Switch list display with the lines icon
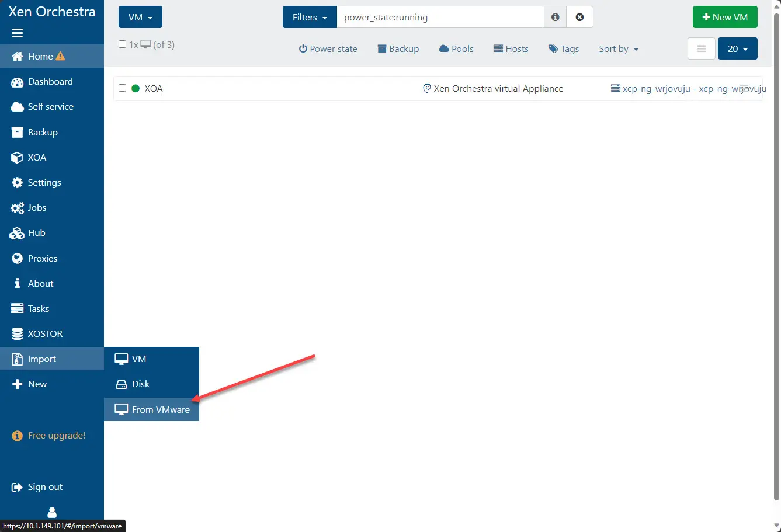The height and width of the screenshot is (532, 781). point(702,48)
